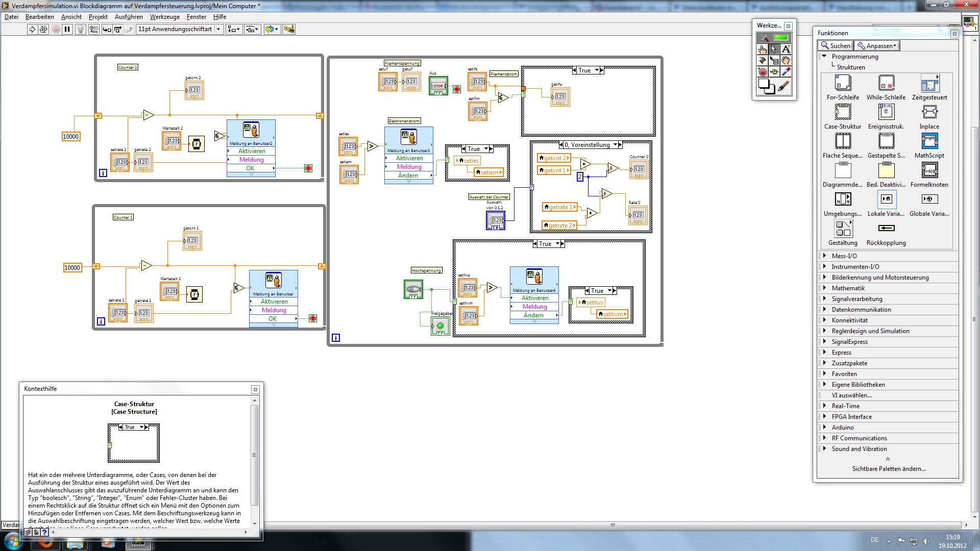Select the text labeling tool
The height and width of the screenshot is (551, 980).
click(x=786, y=49)
